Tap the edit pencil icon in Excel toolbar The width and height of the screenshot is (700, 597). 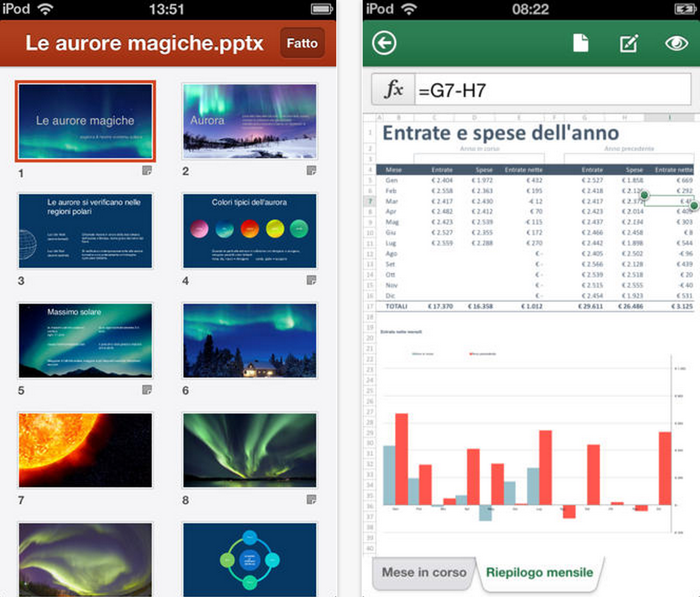[x=629, y=43]
